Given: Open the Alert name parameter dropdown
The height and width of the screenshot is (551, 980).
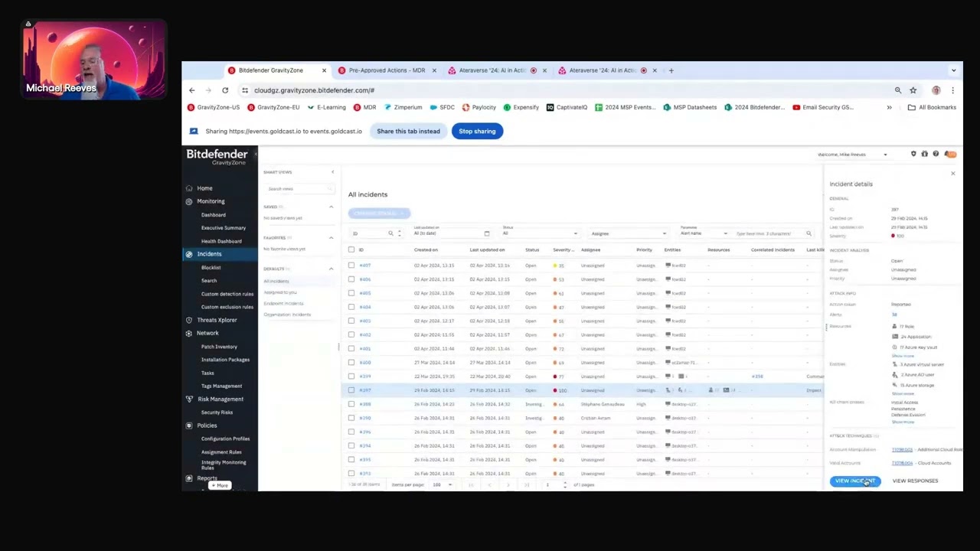Looking at the screenshot, I should click(704, 233).
